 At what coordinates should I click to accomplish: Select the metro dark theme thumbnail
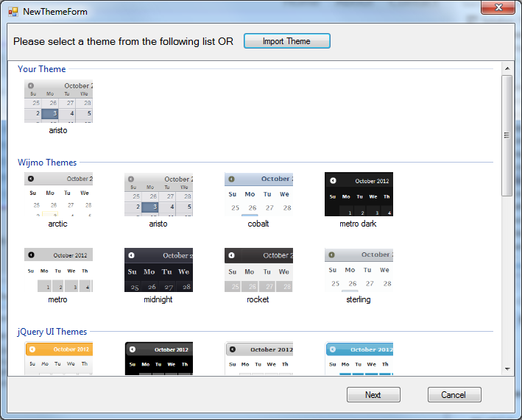click(x=359, y=194)
